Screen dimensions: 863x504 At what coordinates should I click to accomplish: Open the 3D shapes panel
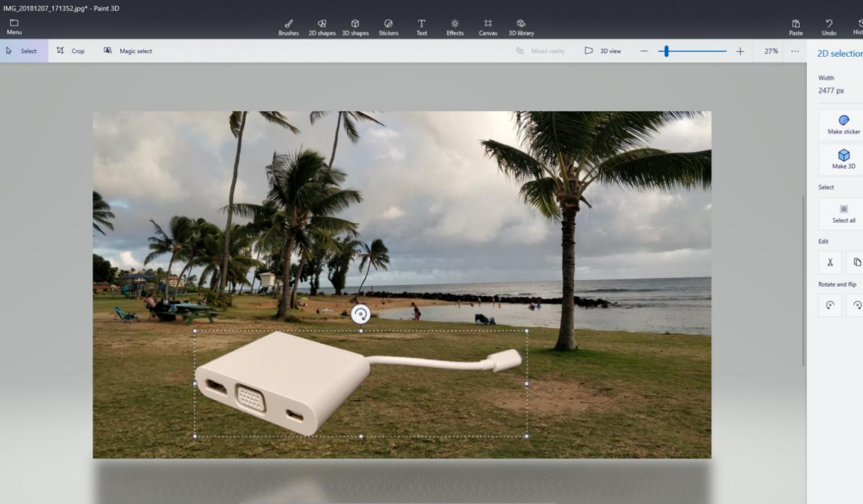tap(355, 27)
